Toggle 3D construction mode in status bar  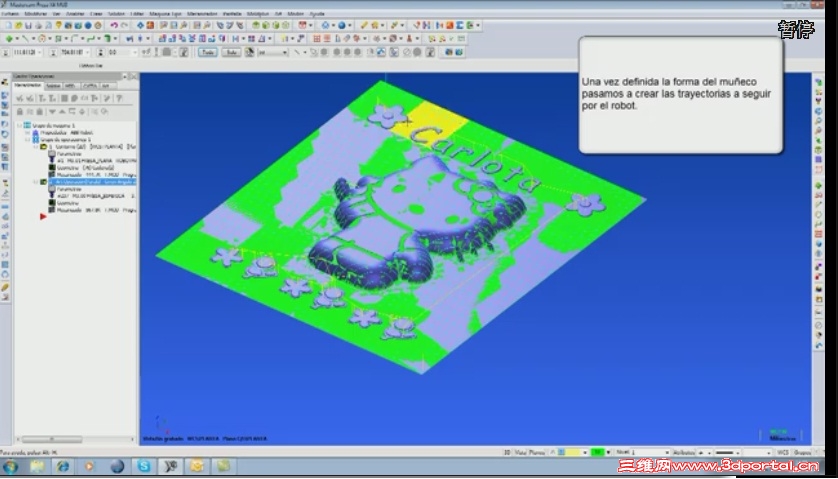pyautogui.click(x=507, y=452)
